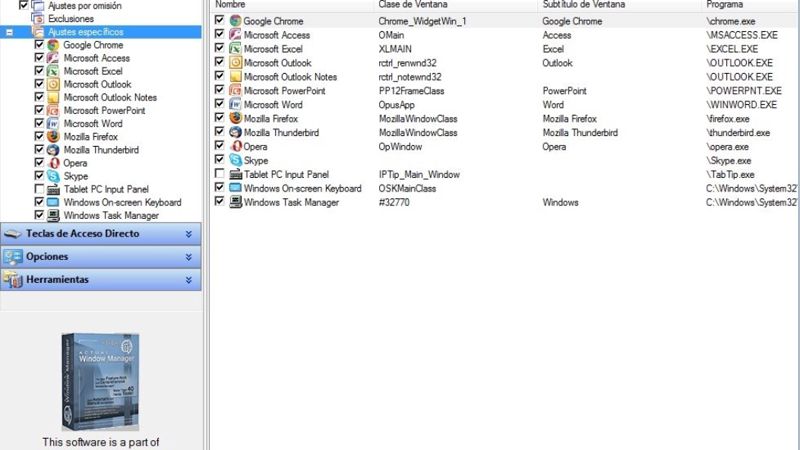Click the Microsoft Outlook icon in the tree
Screen dimensions: 800x450
pos(53,84)
